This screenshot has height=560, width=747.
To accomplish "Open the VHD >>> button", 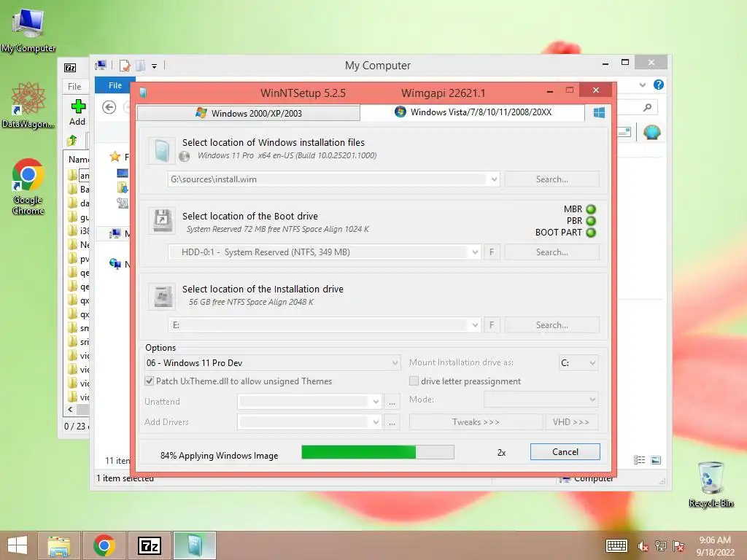I will point(570,422).
